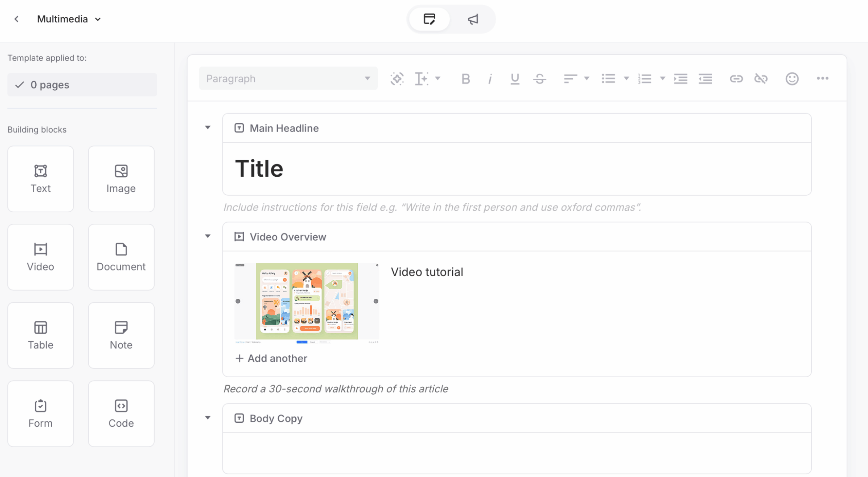Edit the 30-second walkthrough instruction
868x477 pixels.
336,389
